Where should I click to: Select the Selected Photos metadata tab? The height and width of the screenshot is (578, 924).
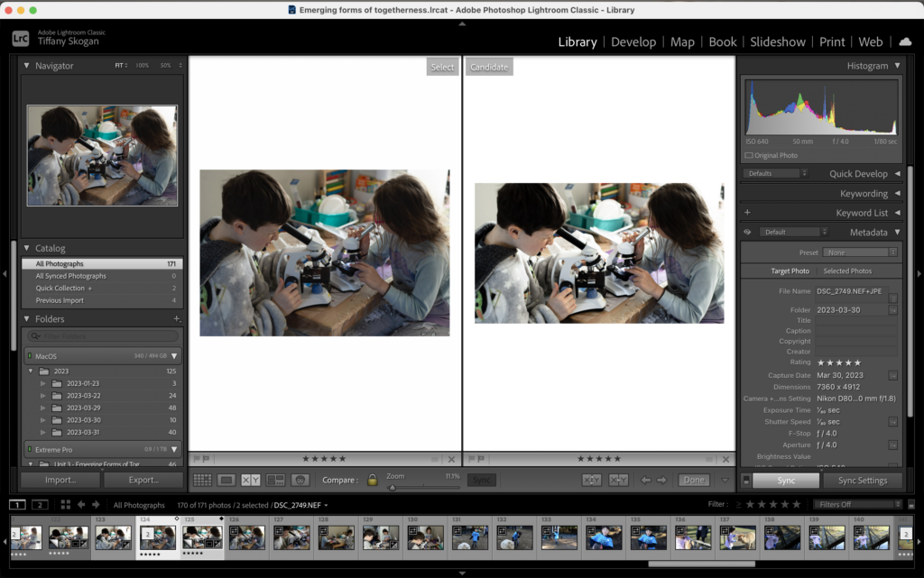pyautogui.click(x=847, y=271)
